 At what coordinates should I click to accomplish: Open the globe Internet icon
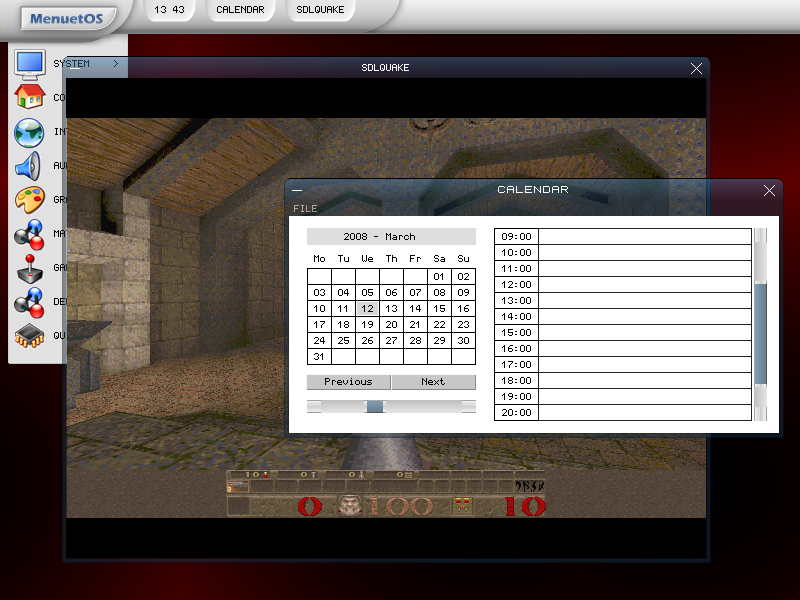pyautogui.click(x=29, y=132)
